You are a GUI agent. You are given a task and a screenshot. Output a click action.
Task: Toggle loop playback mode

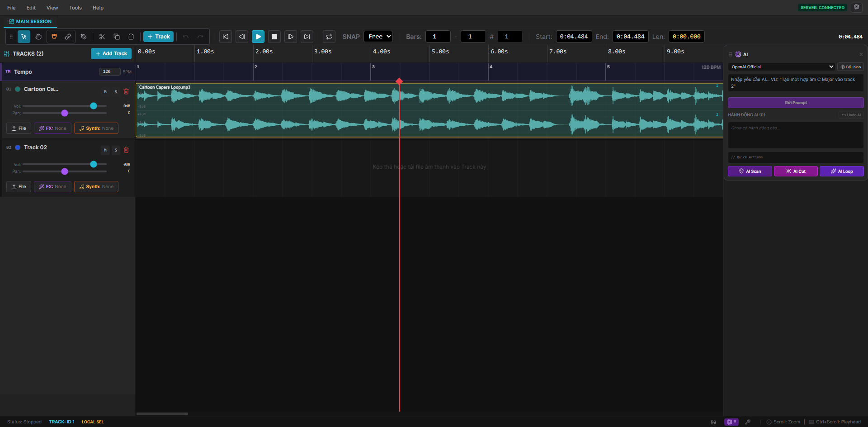click(x=329, y=37)
